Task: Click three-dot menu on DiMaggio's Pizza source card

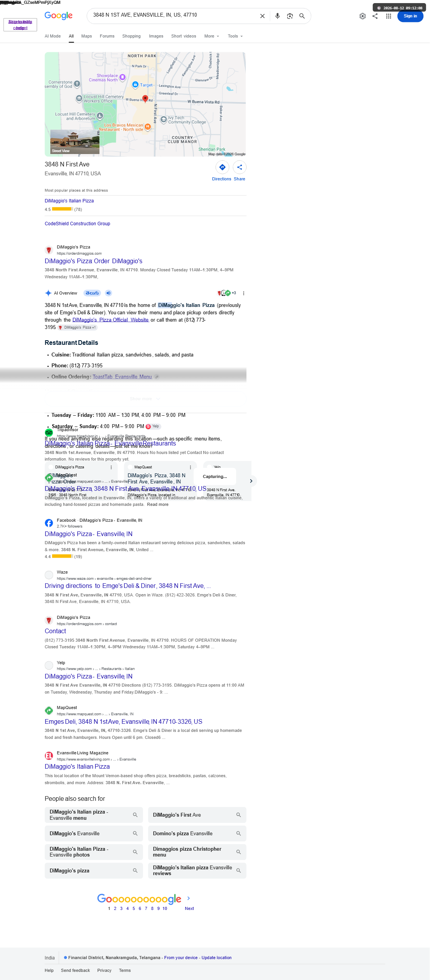Action: click(111, 467)
